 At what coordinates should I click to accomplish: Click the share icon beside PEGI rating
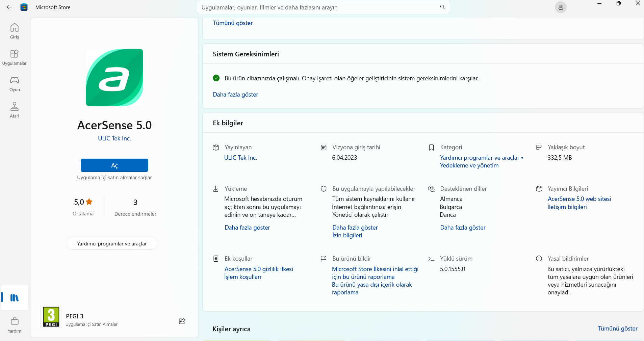click(x=182, y=321)
